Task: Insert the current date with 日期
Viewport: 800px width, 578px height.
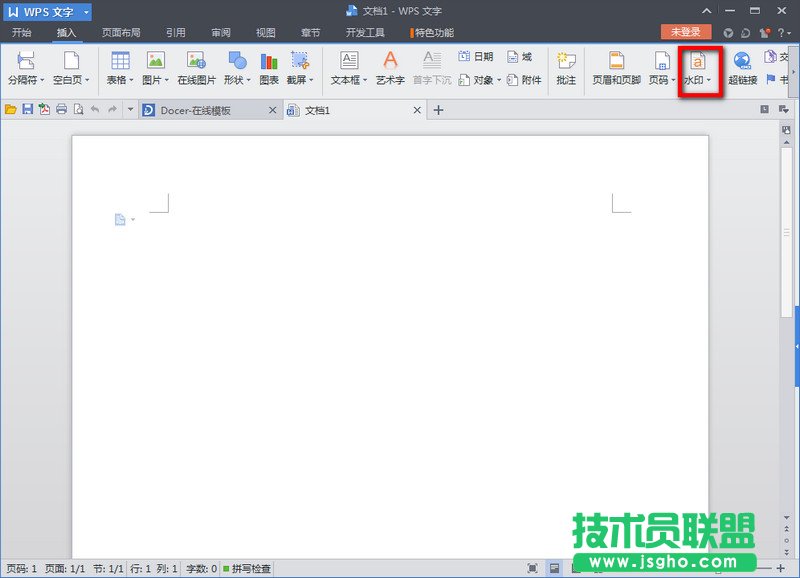Action: 475,56
